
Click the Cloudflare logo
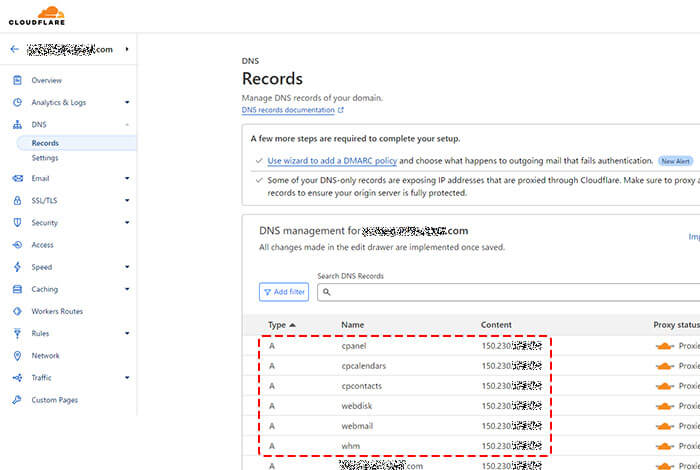(37, 15)
